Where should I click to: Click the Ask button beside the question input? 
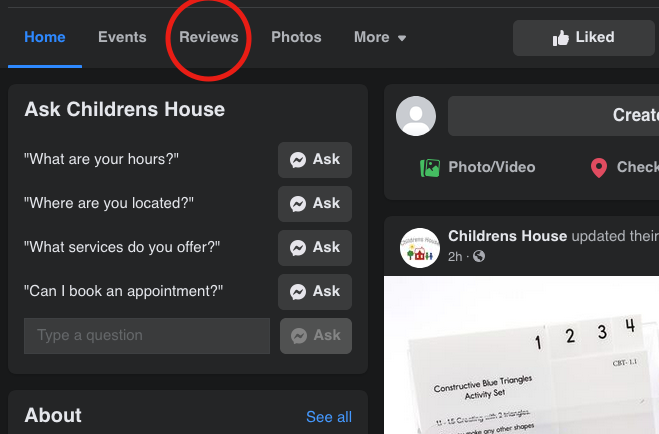click(x=315, y=336)
